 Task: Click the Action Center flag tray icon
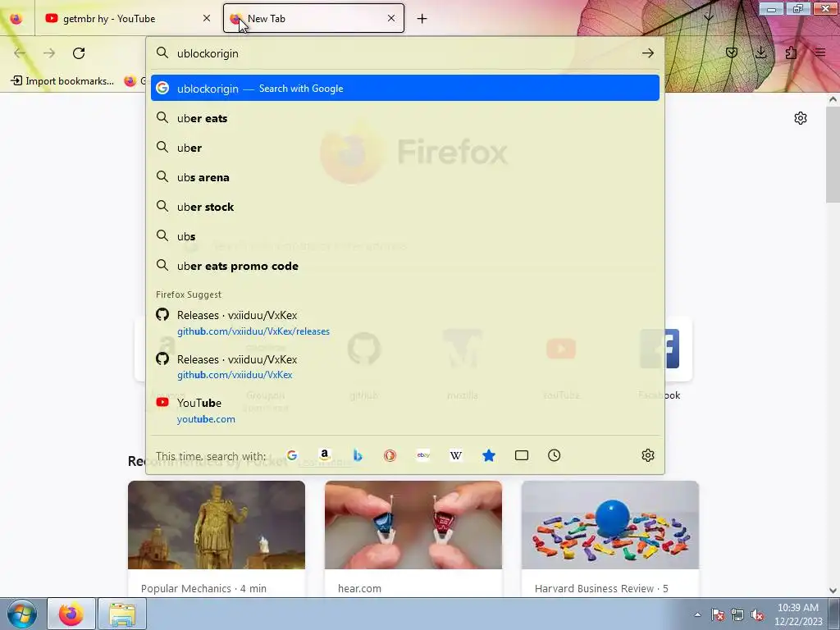click(718, 615)
